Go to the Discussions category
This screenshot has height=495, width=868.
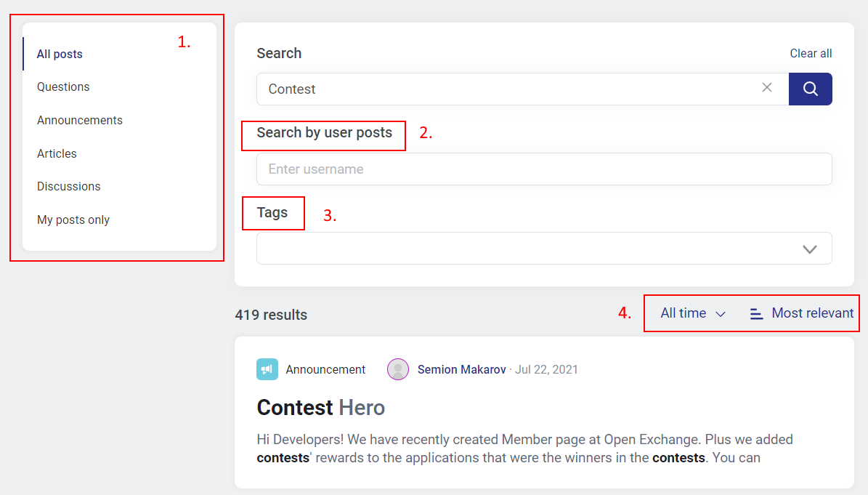pos(69,186)
